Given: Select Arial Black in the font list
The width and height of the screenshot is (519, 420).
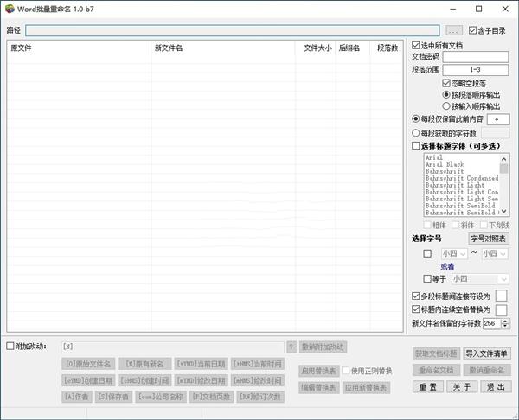Looking at the screenshot, I should 462,164.
